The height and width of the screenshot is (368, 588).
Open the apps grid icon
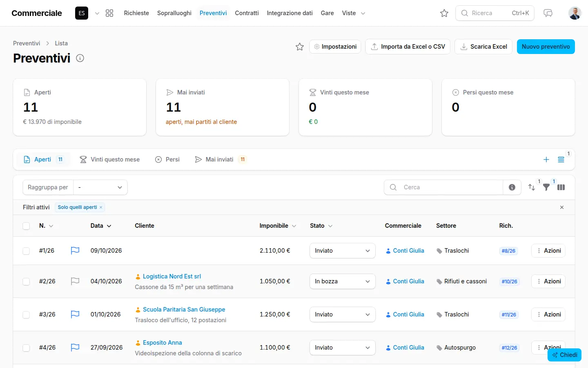[x=109, y=13]
